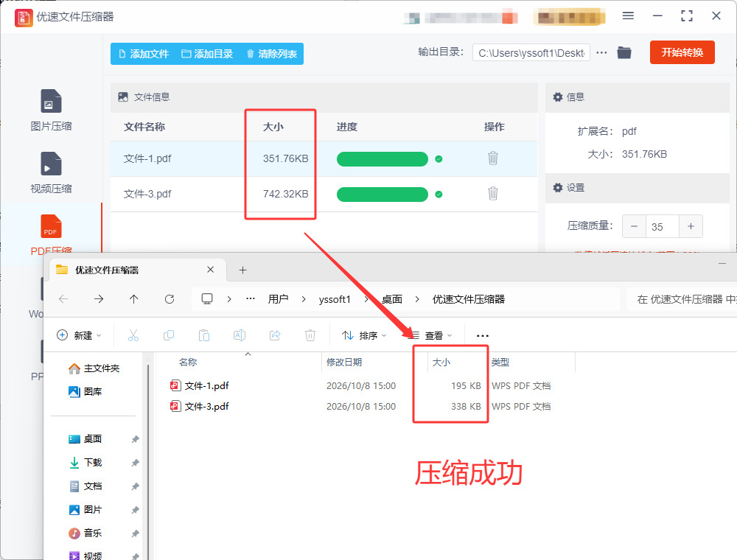Viewport: 737px width, 560px height.
Task: Click the 添加文件 add file button
Action: pos(144,54)
